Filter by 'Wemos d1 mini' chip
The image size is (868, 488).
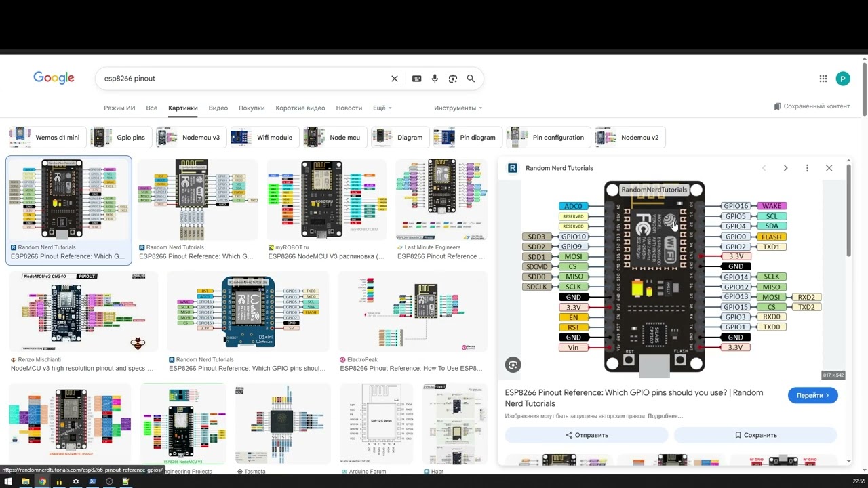pos(48,137)
